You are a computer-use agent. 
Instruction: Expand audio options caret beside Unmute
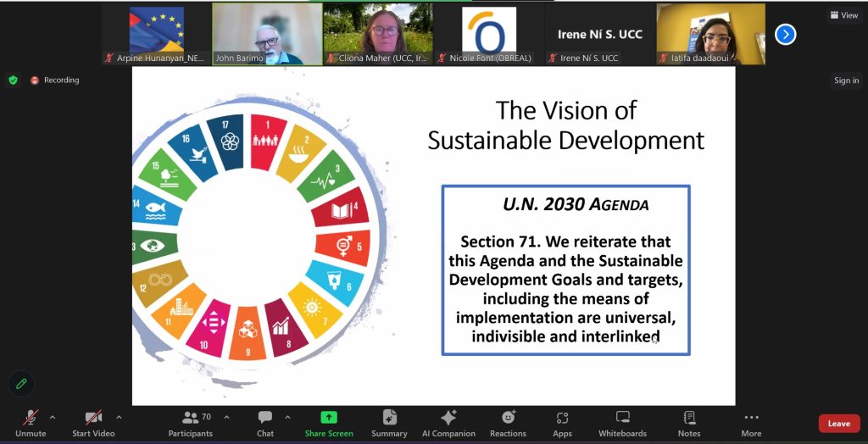pyautogui.click(x=53, y=417)
